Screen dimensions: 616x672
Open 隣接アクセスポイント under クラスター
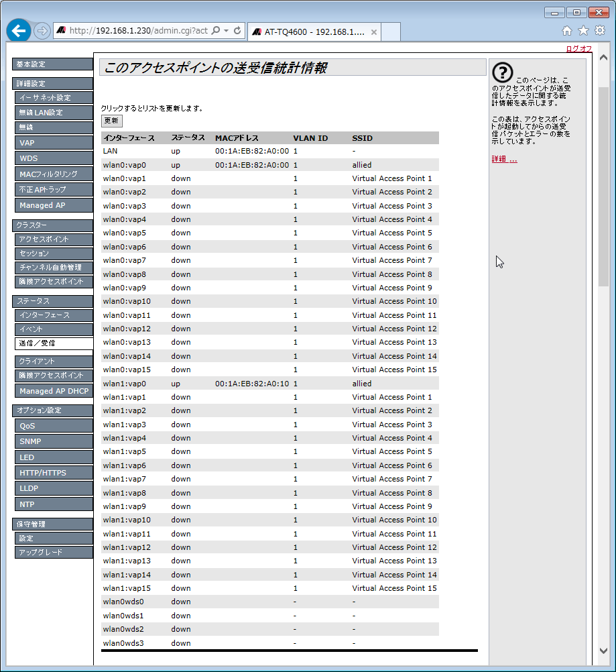pos(54,282)
